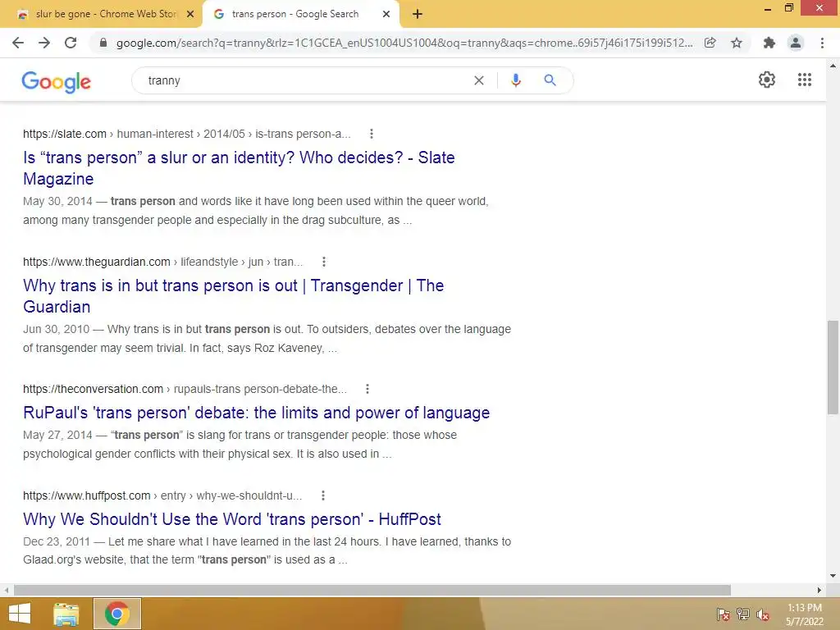Screen dimensions: 840x630
Task: Clear the Google search box text
Action: (479, 80)
